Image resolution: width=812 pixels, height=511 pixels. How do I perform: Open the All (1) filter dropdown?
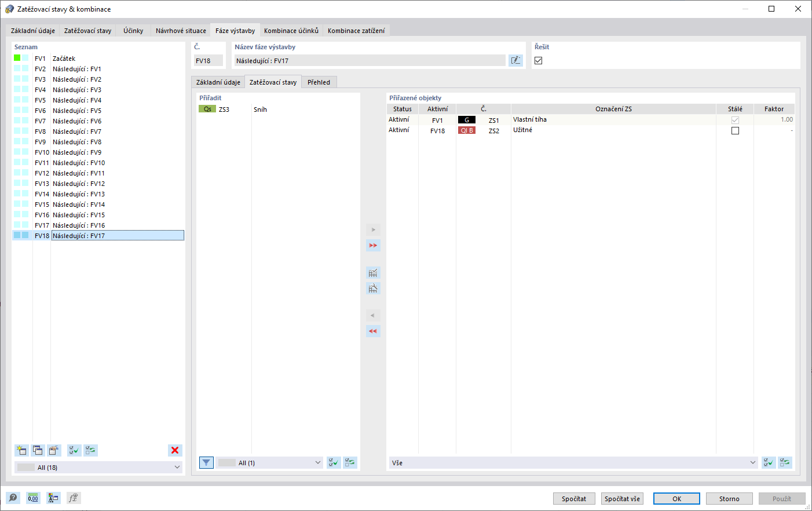pos(270,462)
